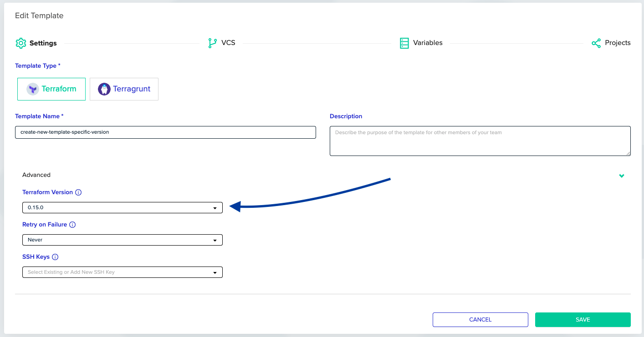Screen dimensions: 644x337
Task: Show info for Retry on Failure
Action: tap(72, 225)
